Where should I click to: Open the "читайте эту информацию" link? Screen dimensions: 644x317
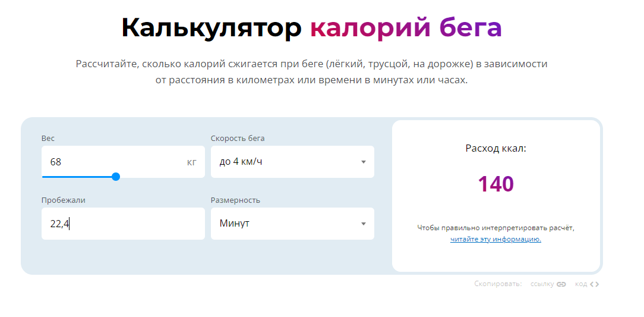(x=495, y=239)
